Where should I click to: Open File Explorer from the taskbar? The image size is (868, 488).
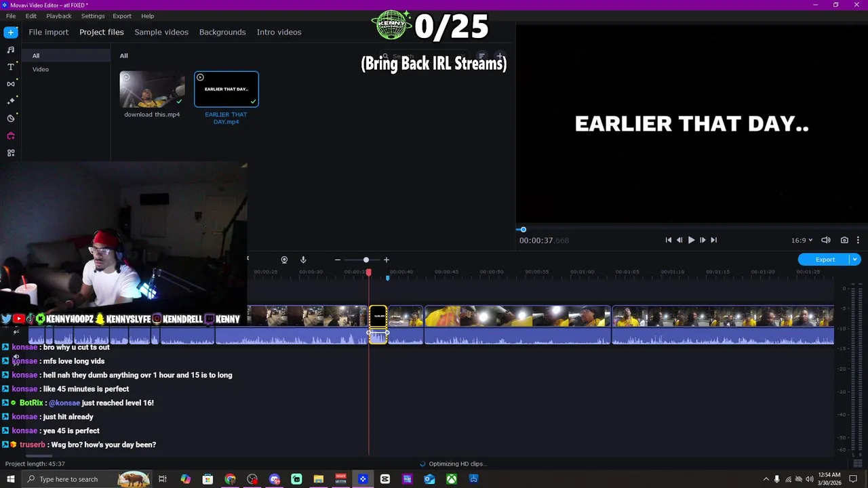(x=319, y=479)
